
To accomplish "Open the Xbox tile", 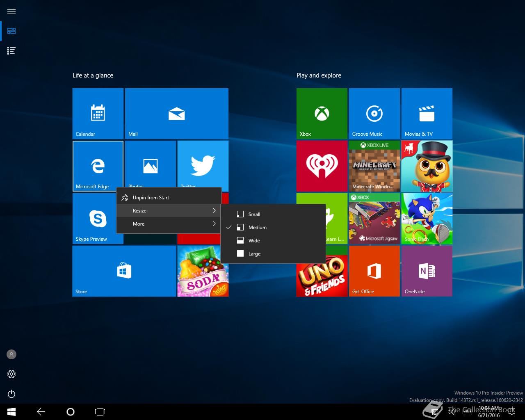I will click(322, 114).
